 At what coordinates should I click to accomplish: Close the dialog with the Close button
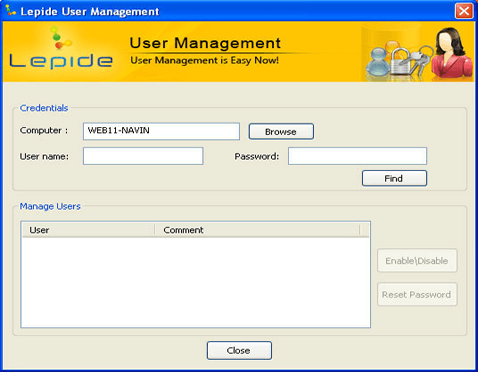(x=239, y=350)
